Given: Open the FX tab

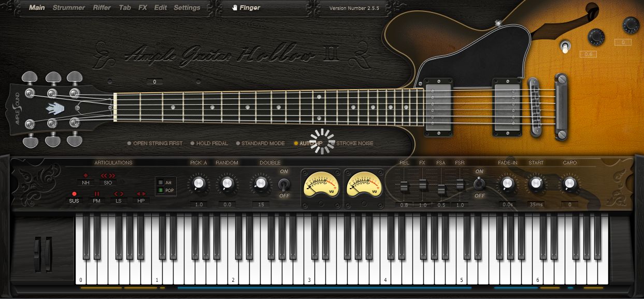Looking at the screenshot, I should pyautogui.click(x=143, y=8).
